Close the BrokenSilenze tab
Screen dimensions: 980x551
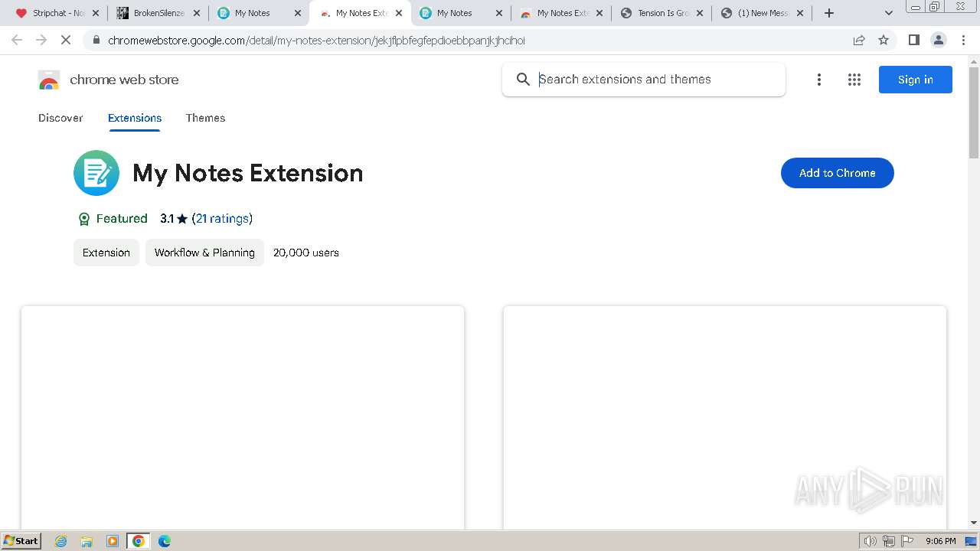pos(197,13)
